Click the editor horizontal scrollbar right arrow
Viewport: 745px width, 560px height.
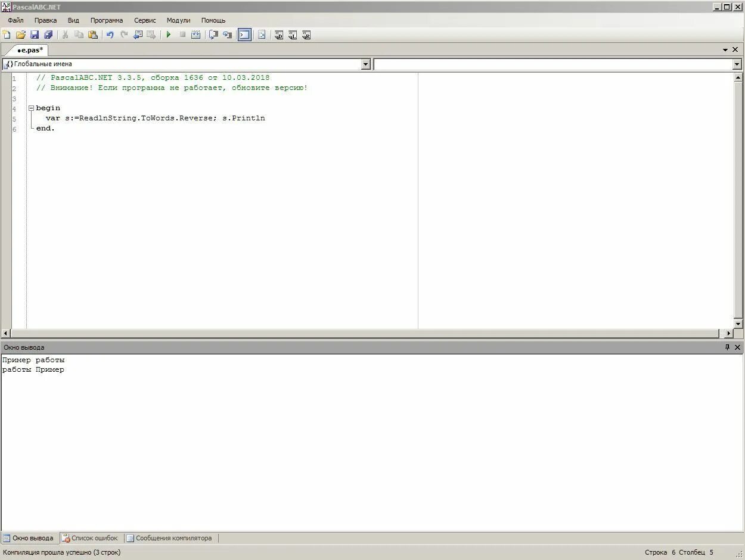click(728, 334)
